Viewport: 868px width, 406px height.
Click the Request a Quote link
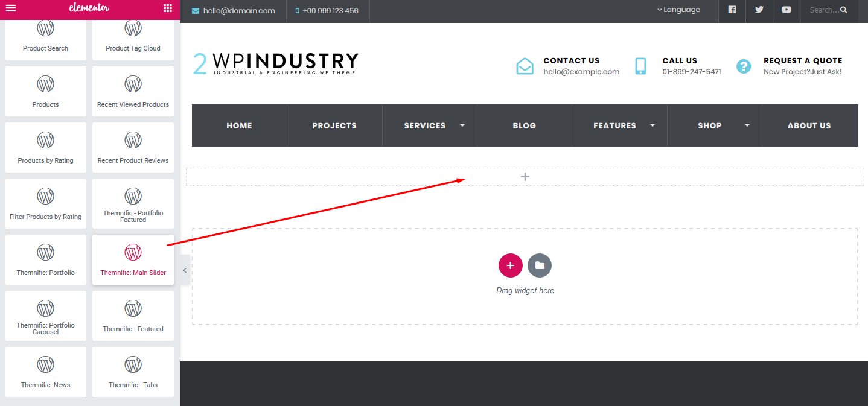[x=802, y=61]
